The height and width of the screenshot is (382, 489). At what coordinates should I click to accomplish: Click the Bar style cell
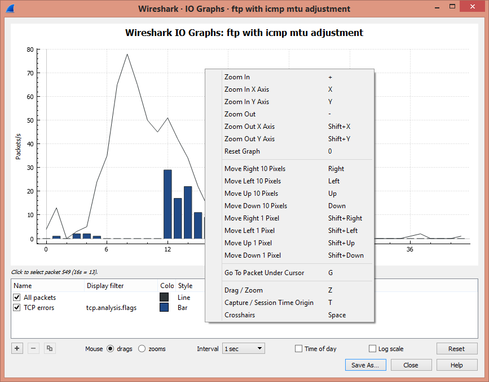click(182, 308)
